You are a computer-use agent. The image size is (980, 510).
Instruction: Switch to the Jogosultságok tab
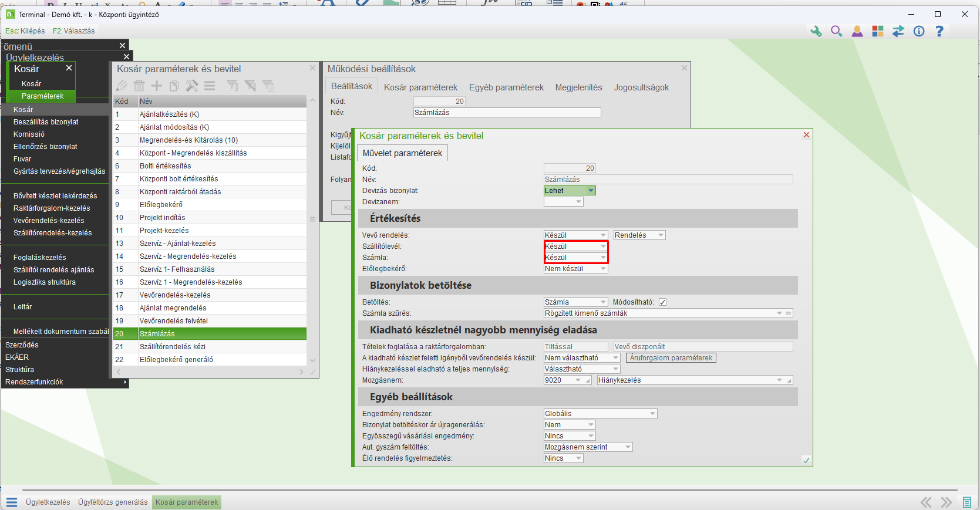641,87
